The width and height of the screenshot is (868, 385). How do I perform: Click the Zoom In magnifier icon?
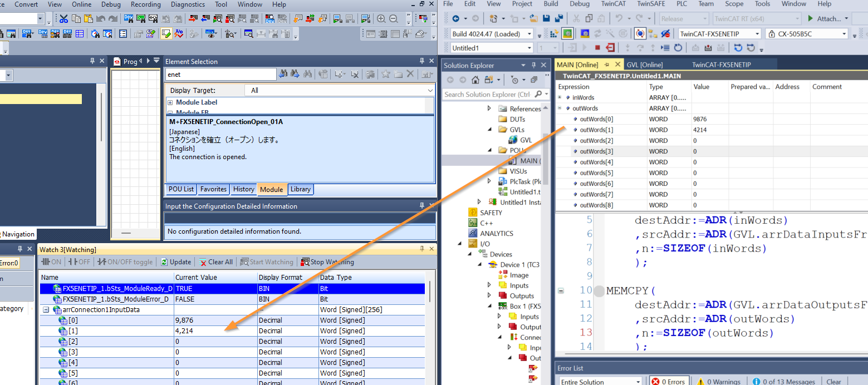tap(381, 19)
